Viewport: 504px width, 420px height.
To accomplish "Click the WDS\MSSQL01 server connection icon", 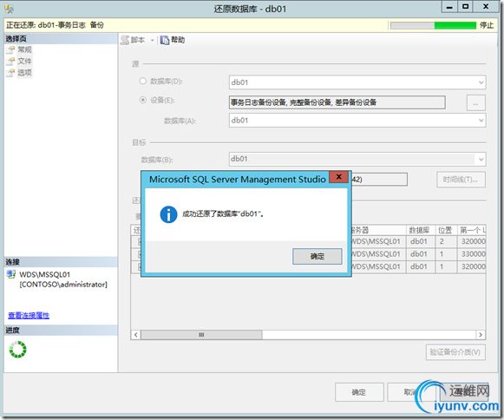I will (11, 274).
